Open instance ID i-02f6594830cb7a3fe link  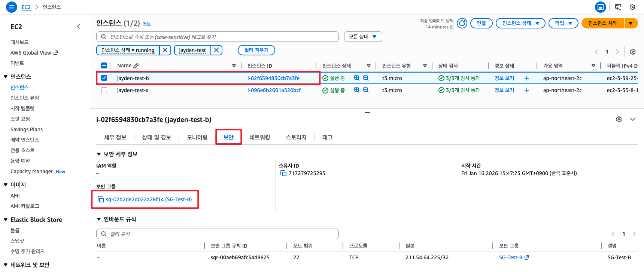click(273, 78)
